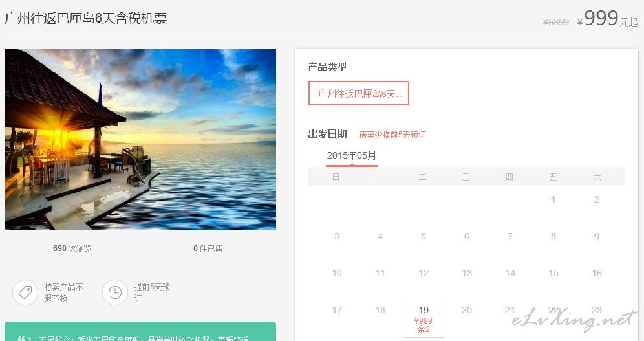The width and height of the screenshot is (644, 341).
Task: Select product type 广州往返巴厘岛6天
Action: click(359, 94)
